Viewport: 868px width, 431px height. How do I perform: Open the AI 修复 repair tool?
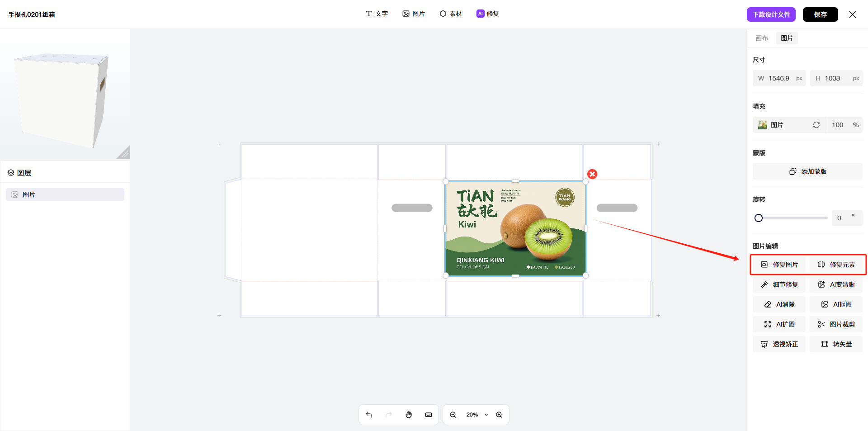[x=487, y=14]
